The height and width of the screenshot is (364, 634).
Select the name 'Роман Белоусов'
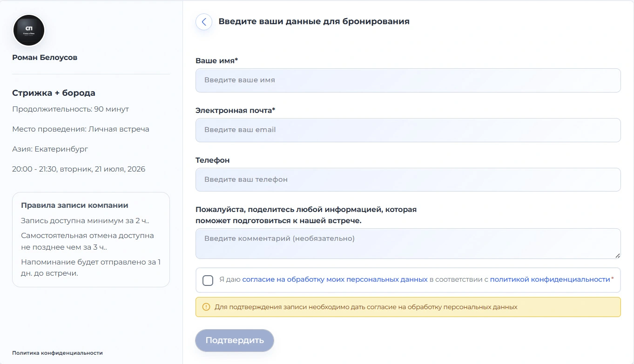45,58
